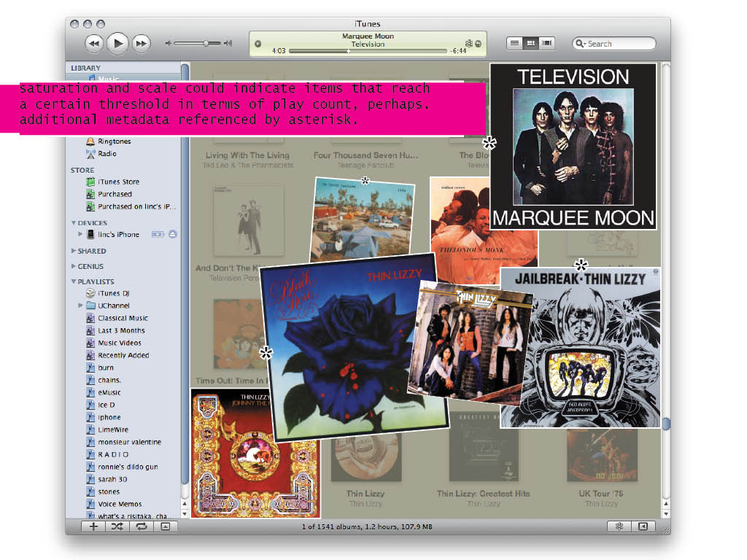Toggle shuffle mode

pos(117,526)
